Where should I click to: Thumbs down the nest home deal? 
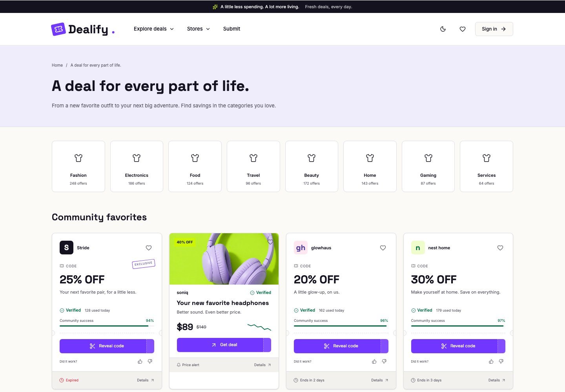click(x=501, y=361)
